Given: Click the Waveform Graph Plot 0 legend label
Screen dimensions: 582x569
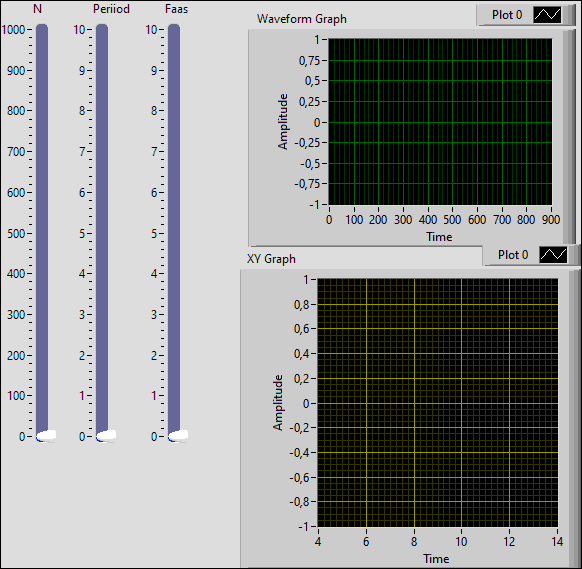Looking at the screenshot, I should pyautogui.click(x=507, y=15).
